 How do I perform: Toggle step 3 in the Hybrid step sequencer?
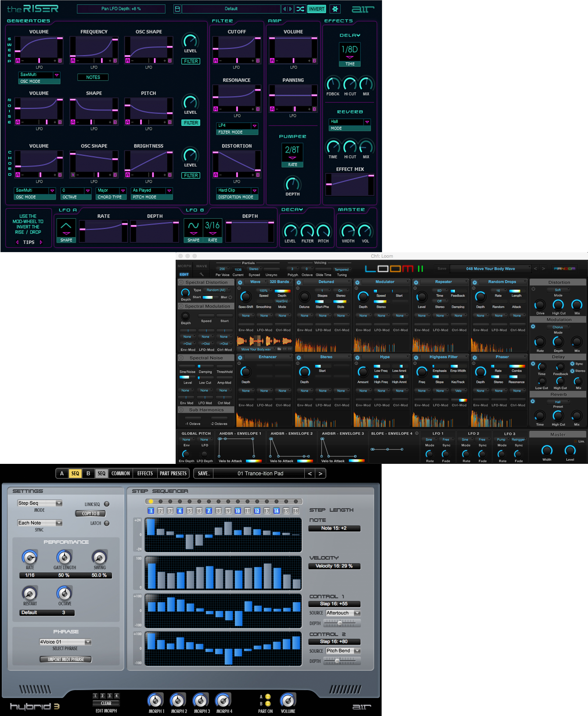pyautogui.click(x=170, y=510)
